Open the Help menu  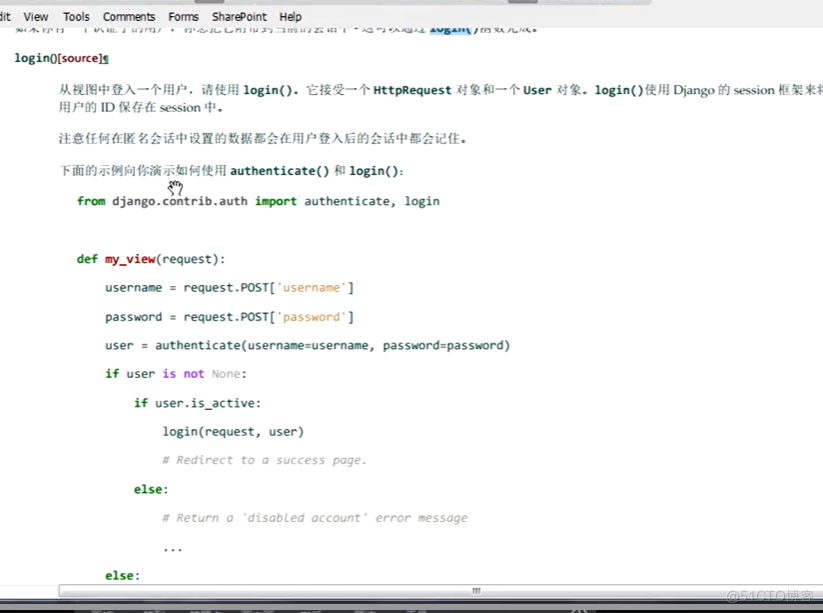pos(289,16)
